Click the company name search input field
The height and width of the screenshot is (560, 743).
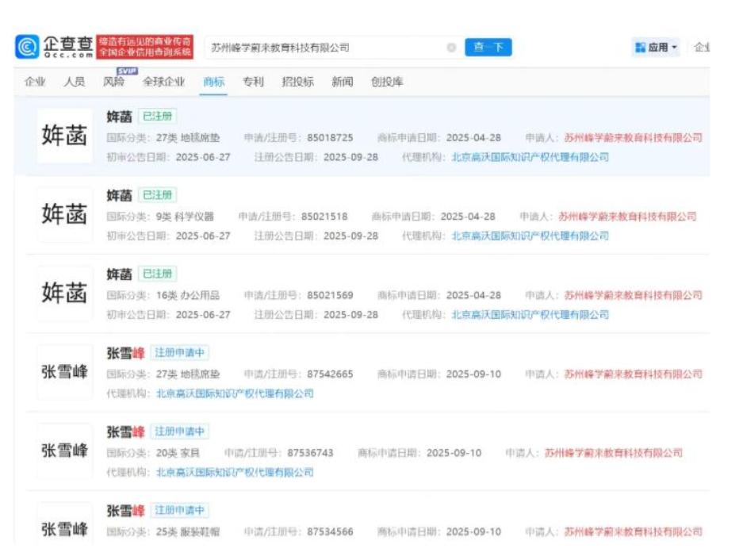tap(325, 48)
